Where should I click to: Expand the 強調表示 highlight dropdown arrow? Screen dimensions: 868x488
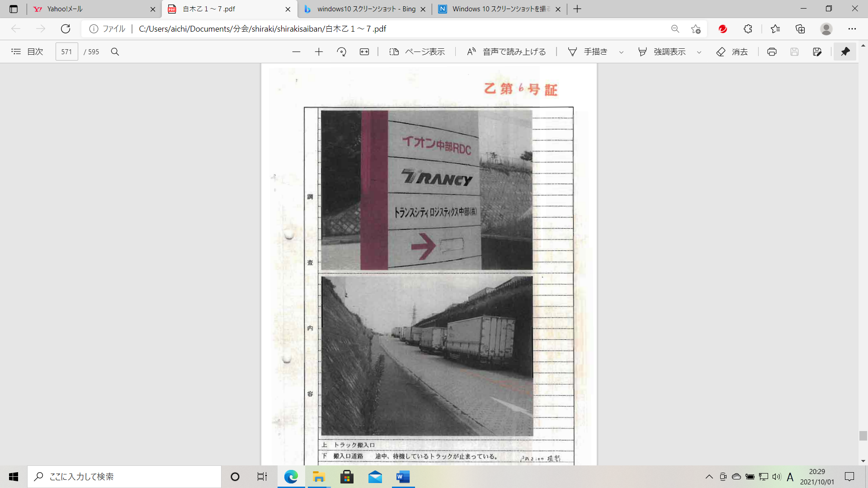699,52
